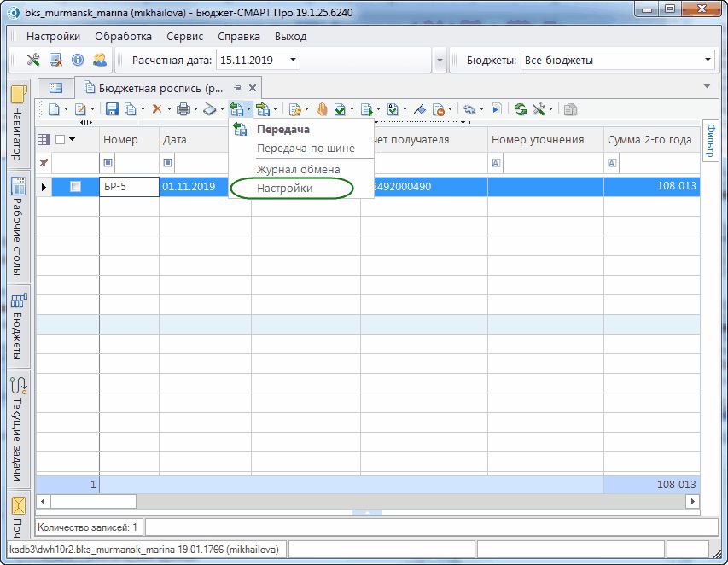Click the new document icon
Image resolution: width=728 pixels, height=565 pixels.
click(53, 109)
